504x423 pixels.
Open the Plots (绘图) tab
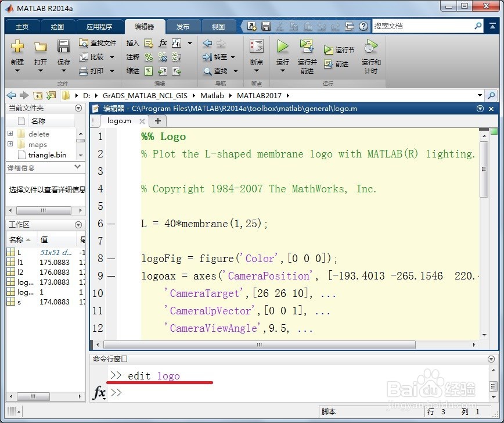click(57, 27)
